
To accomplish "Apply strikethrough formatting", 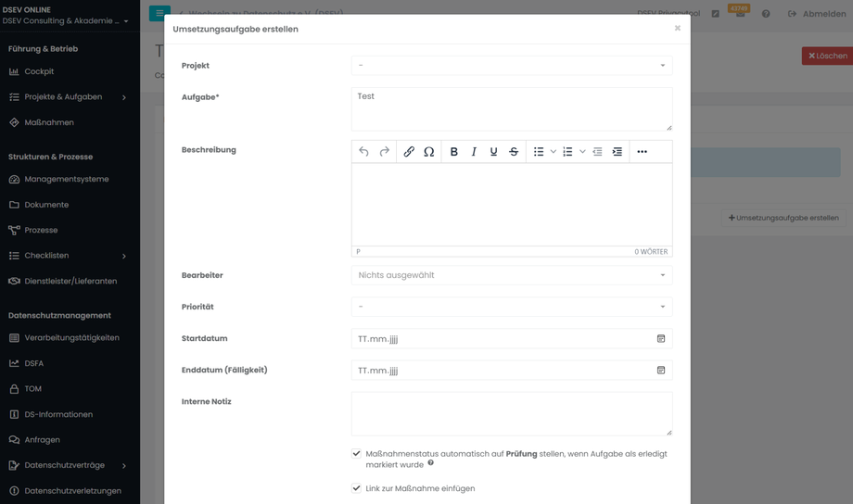I will click(514, 152).
